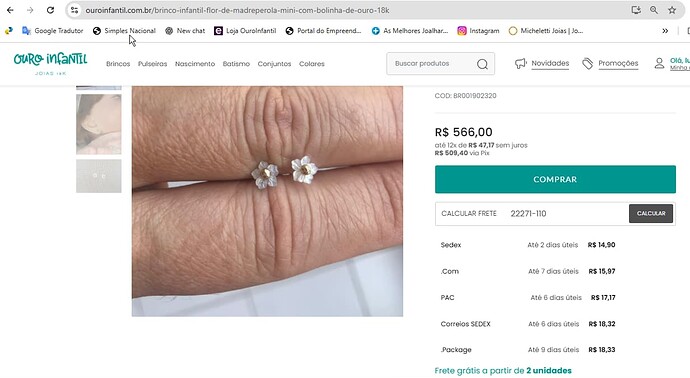Click the CALCULAR shipping button
690x378 pixels.
[650, 213]
